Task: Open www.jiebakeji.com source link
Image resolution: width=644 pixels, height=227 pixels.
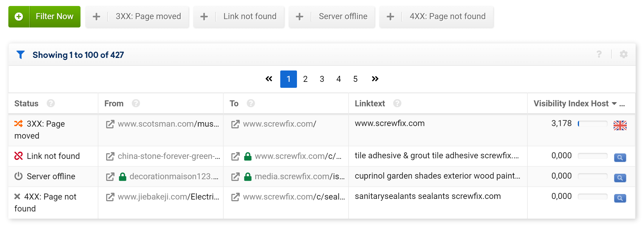Action: (168, 197)
